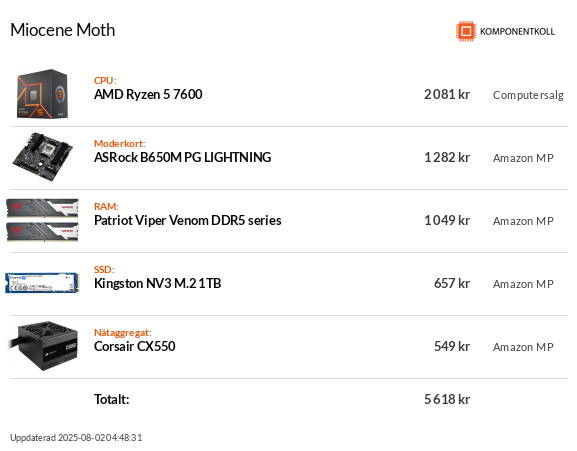Click Amazon MP store for the motherboard
The image size is (577, 451).
tap(523, 158)
